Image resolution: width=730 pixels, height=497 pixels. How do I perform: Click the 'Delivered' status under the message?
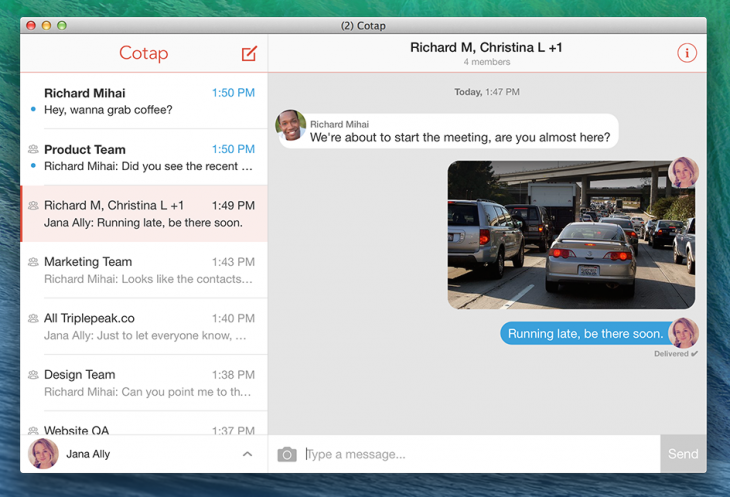click(x=676, y=354)
